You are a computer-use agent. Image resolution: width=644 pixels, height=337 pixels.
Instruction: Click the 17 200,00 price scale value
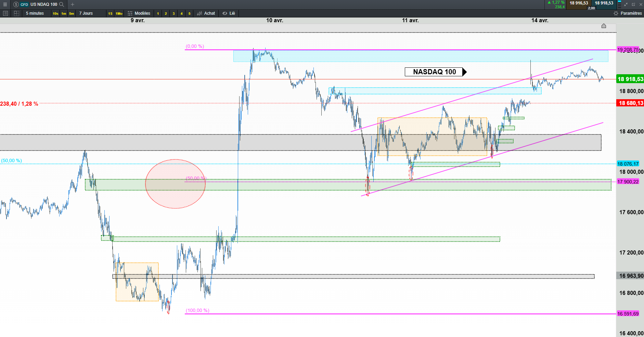coord(631,252)
